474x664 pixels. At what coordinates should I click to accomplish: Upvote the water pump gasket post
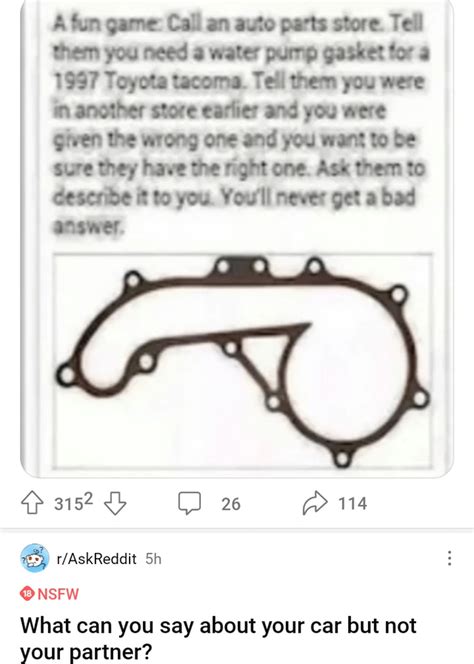point(32,503)
